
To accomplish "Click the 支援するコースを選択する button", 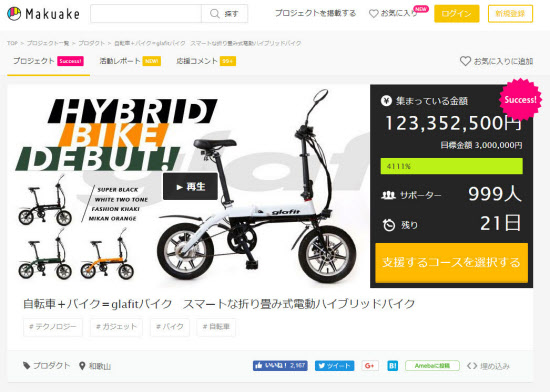I will pos(451,262).
